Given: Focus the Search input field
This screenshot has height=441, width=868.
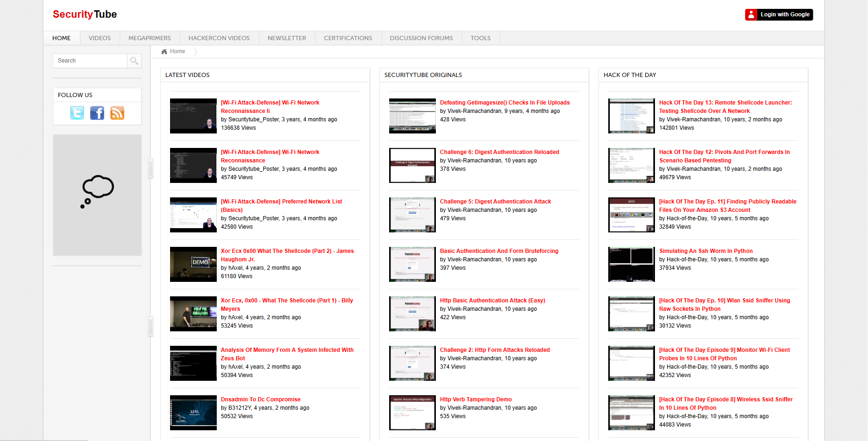Looking at the screenshot, I should pyautogui.click(x=90, y=61).
